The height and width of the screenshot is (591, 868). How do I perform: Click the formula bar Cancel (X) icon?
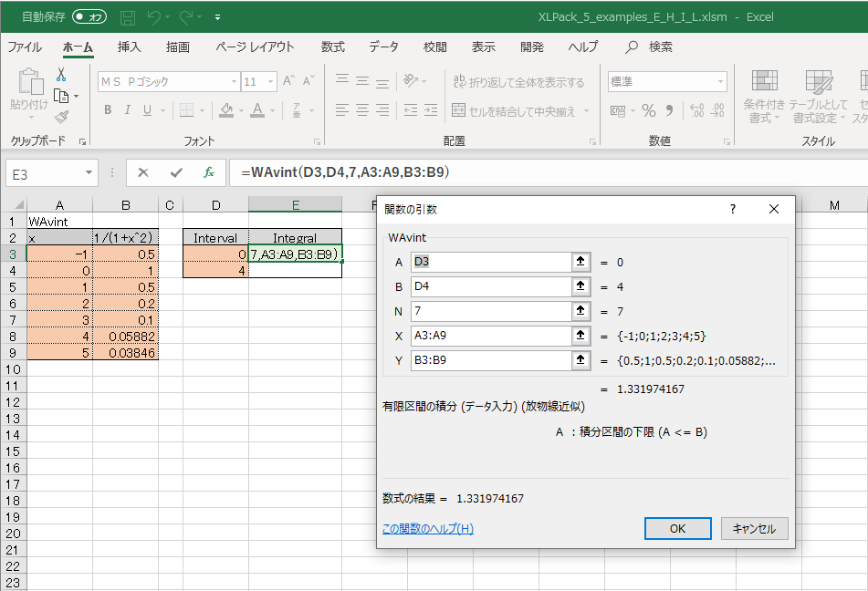coord(143,172)
